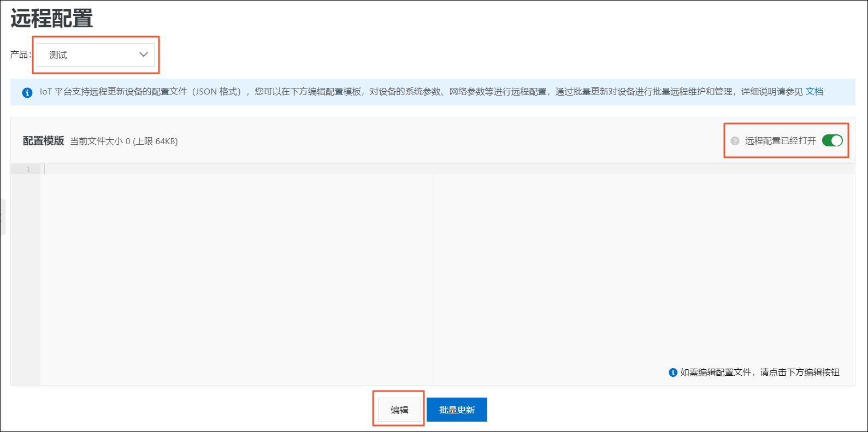Image resolution: width=868 pixels, height=432 pixels.
Task: Click the 编辑 button
Action: 399,410
